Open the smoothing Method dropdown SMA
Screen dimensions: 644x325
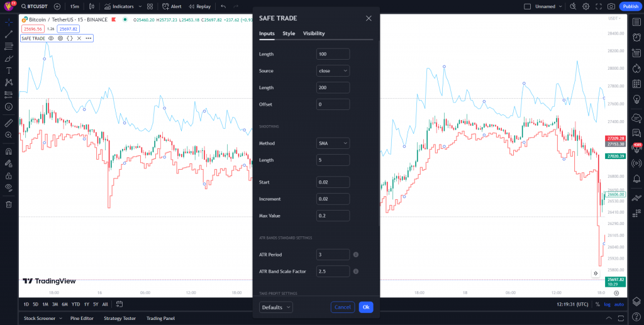tap(333, 143)
